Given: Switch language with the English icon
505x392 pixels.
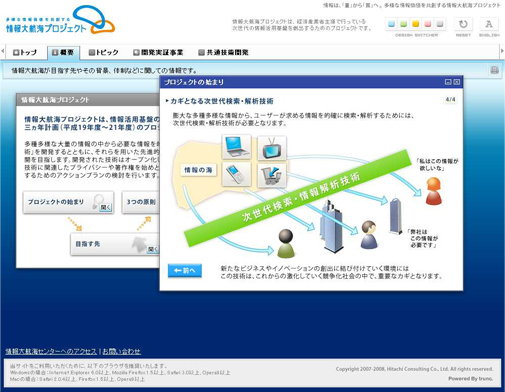Looking at the screenshot, I should pos(489,24).
